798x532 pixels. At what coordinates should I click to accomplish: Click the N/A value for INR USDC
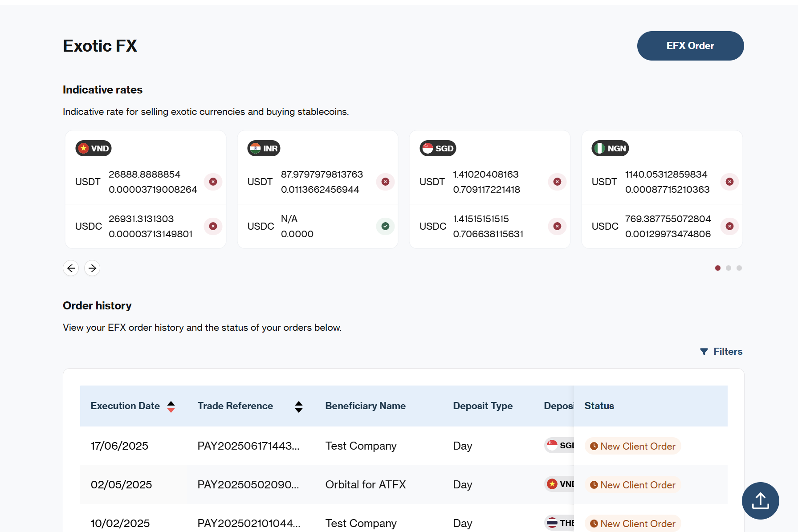click(289, 219)
